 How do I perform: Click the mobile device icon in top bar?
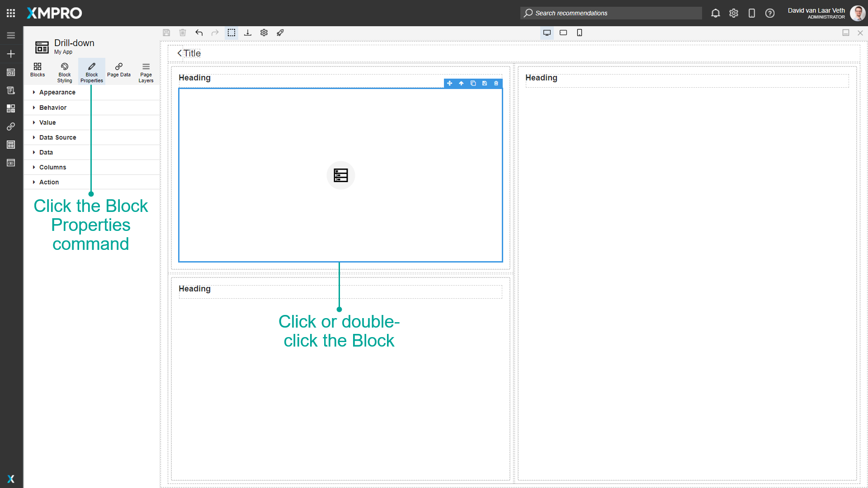[x=752, y=13]
